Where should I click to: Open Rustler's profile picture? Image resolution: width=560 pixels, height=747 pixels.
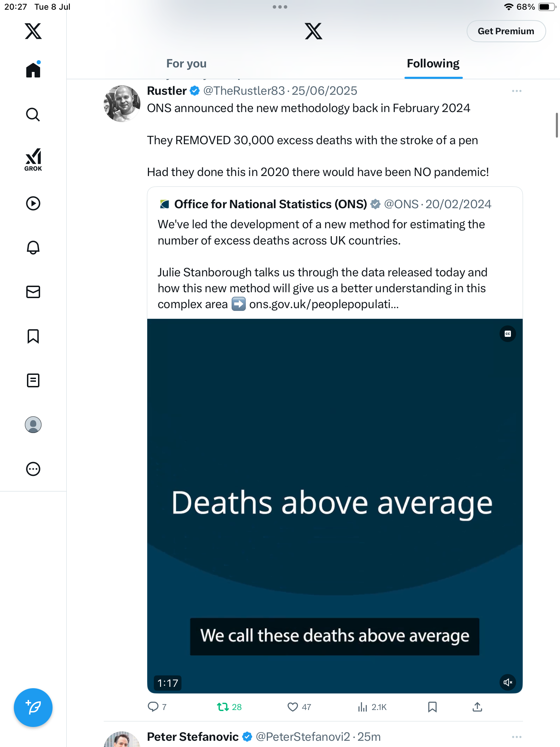(x=122, y=104)
